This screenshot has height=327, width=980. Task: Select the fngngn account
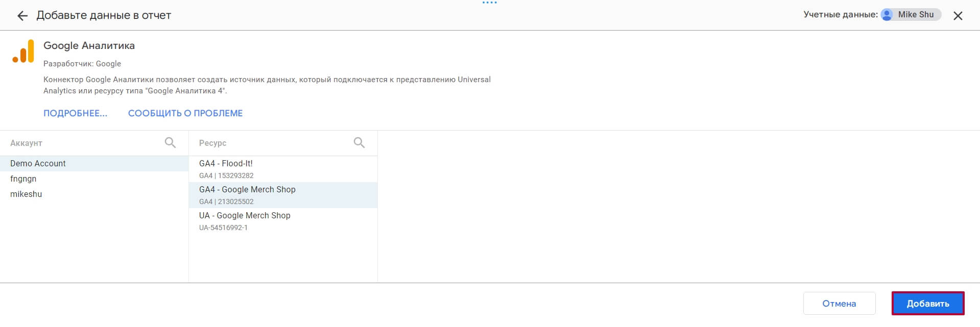[94, 179]
